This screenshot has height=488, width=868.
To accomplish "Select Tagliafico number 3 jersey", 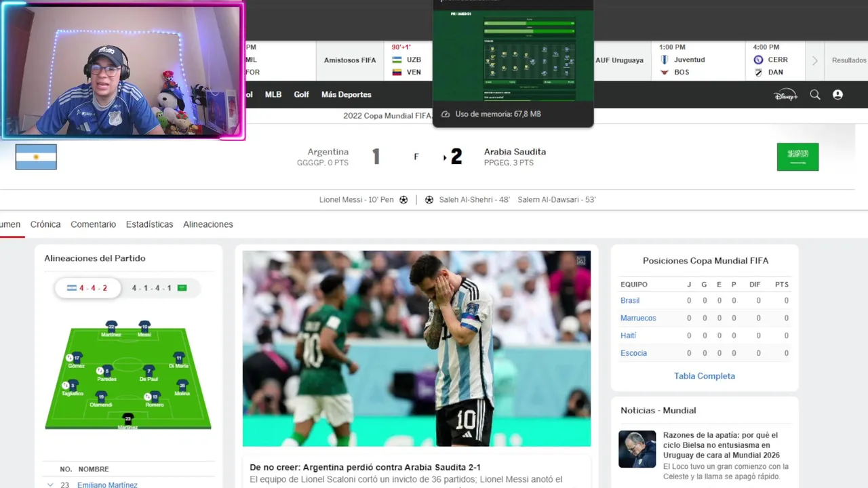I will 73,385.
